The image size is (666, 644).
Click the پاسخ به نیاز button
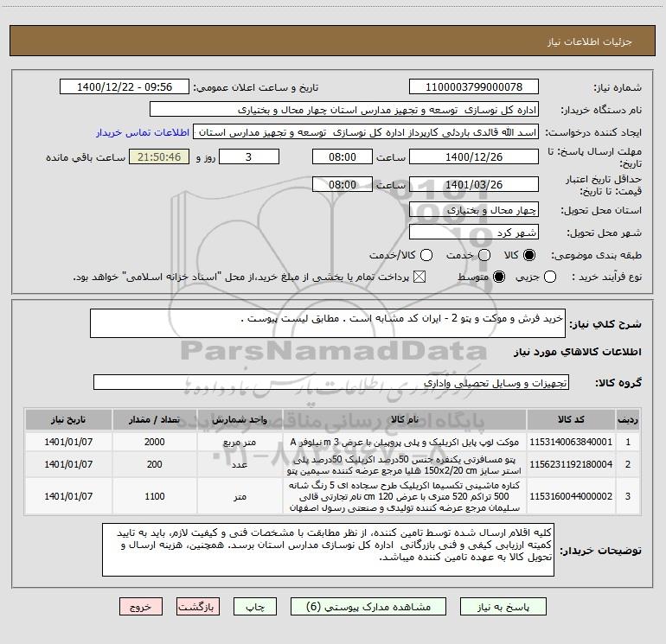(x=503, y=607)
